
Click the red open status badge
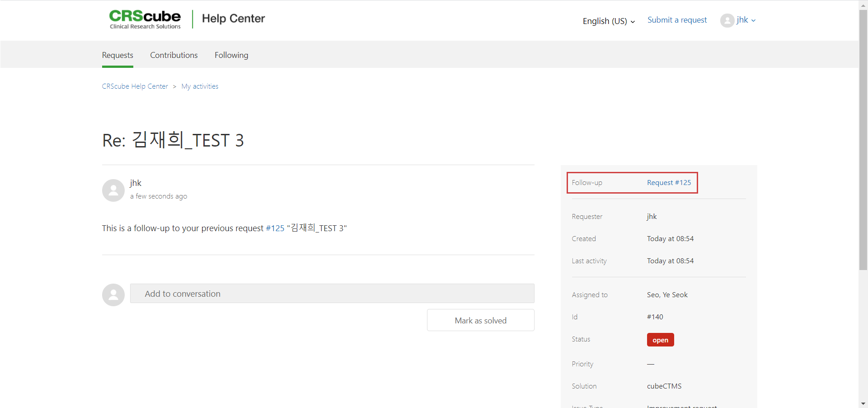[660, 340]
